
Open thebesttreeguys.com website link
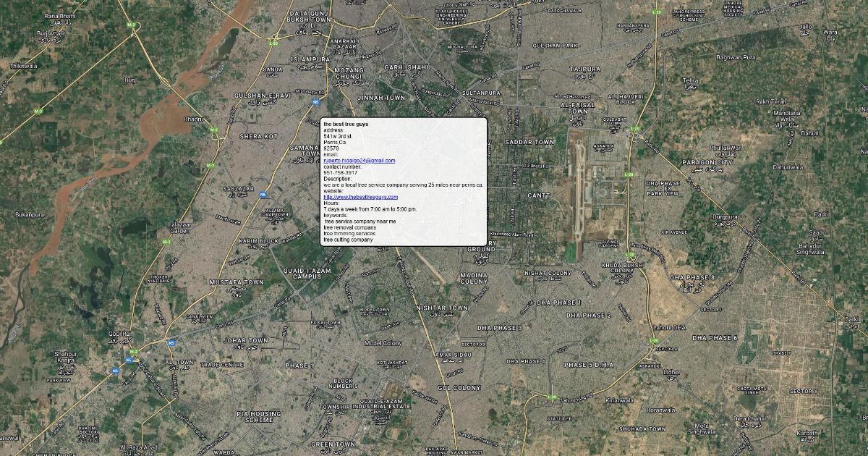[360, 197]
